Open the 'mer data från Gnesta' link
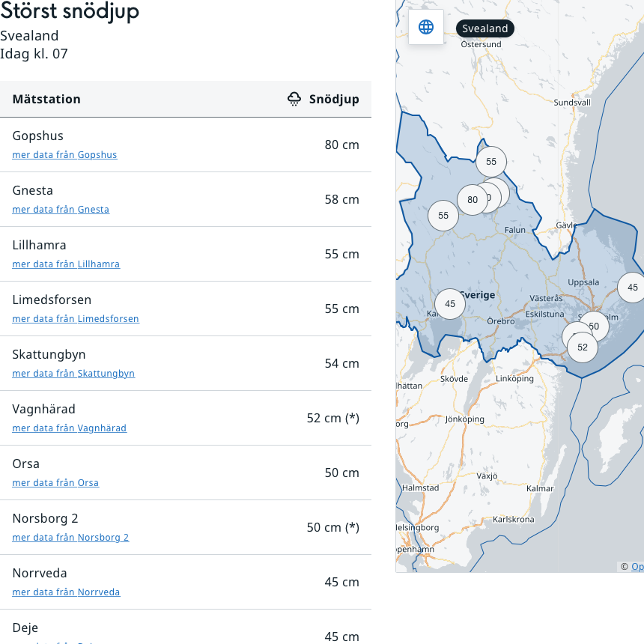This screenshot has width=644, height=644. pos(61,210)
